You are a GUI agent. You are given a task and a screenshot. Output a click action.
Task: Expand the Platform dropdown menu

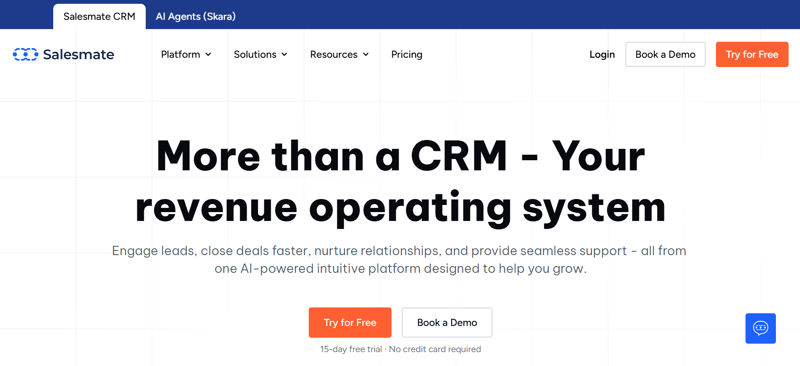(186, 54)
